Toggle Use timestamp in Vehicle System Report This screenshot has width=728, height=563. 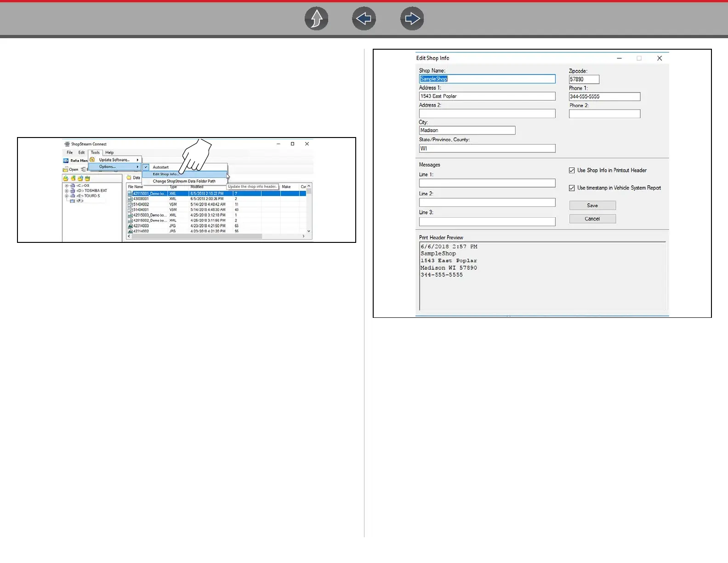click(x=572, y=188)
